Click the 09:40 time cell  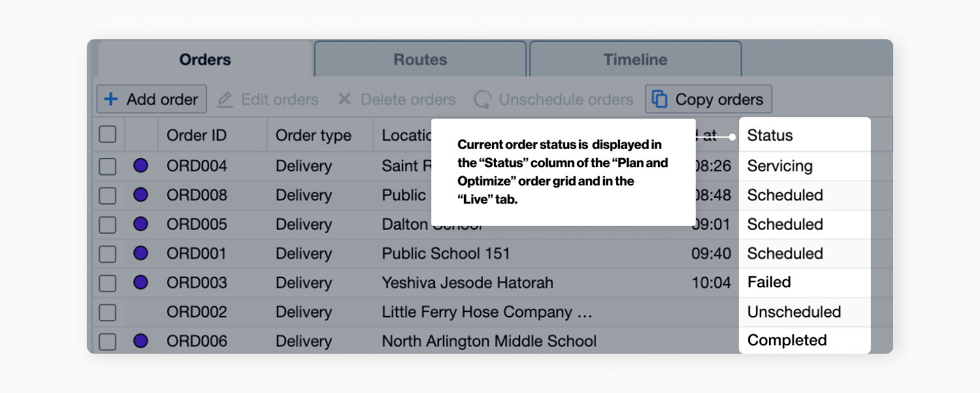711,253
